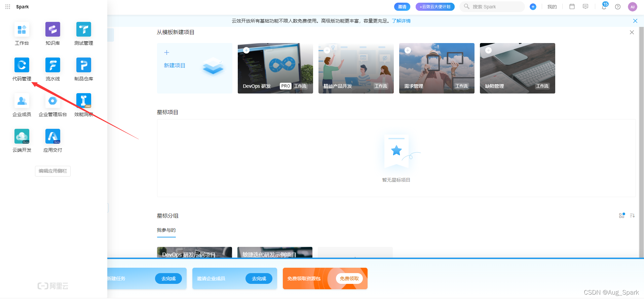Screen dimensions: 644x299
Task: Open the notifications bell with badge 15
Action: pyautogui.click(x=604, y=6)
